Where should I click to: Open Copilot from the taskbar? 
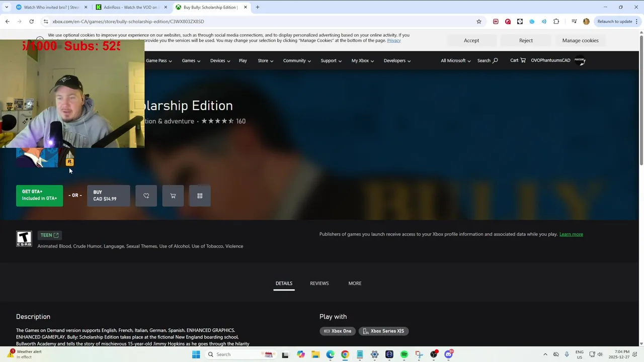[x=301, y=354]
